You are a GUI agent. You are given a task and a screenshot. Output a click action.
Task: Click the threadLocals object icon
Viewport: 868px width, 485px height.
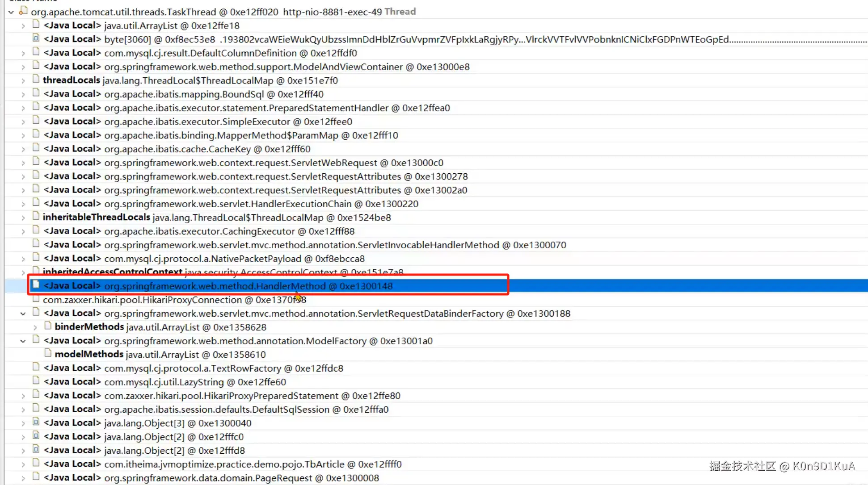pos(36,79)
